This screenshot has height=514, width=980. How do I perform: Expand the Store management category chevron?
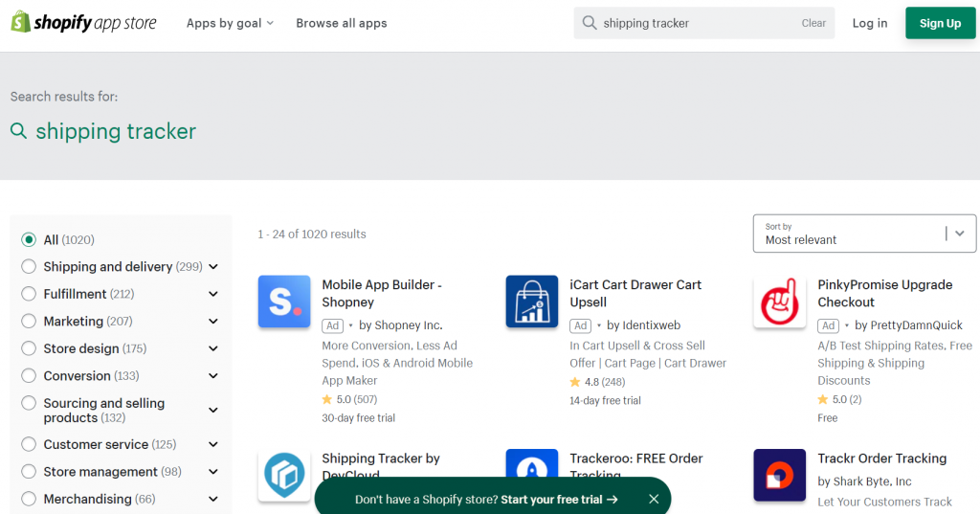[213, 472]
